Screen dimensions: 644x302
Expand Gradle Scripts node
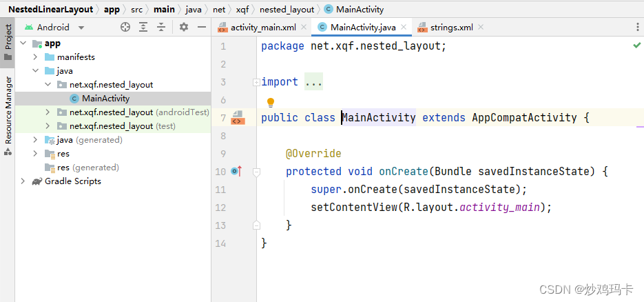(23, 181)
